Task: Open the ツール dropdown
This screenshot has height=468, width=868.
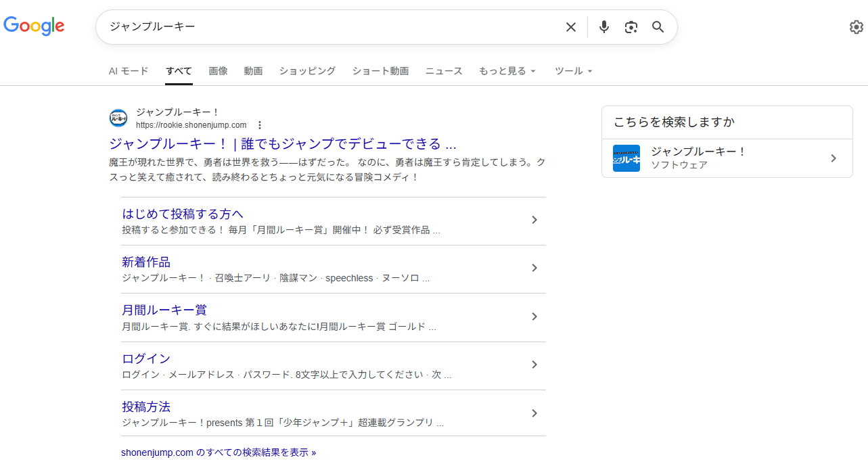Action: [x=573, y=71]
